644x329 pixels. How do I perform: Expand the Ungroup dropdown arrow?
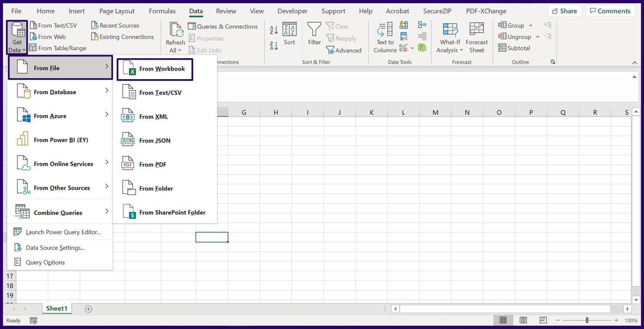tap(538, 37)
